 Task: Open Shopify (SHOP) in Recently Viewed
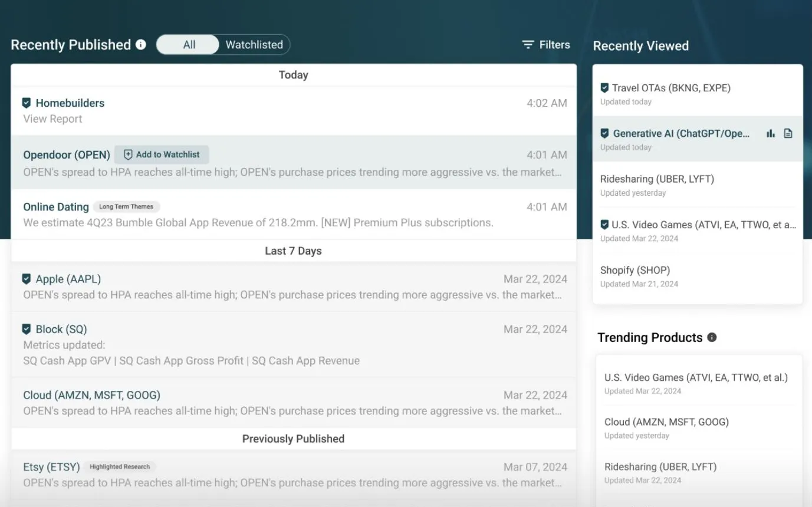635,270
